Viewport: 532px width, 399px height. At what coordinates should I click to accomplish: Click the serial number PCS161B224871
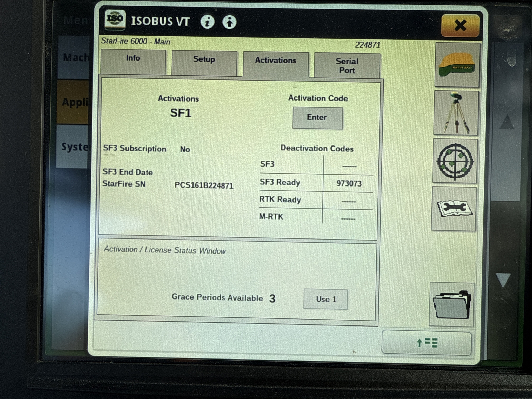(204, 185)
